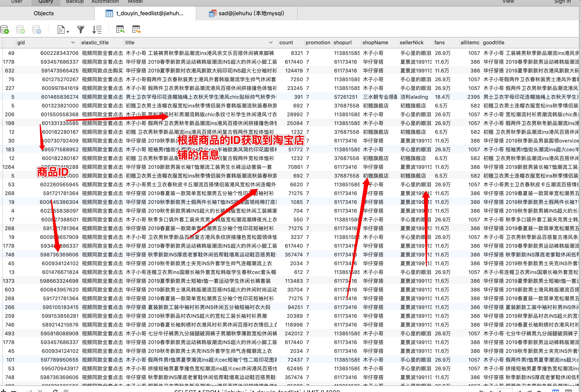The width and height of the screenshot is (581, 392).
Task: Click the shopName column header
Action: pos(375,42)
